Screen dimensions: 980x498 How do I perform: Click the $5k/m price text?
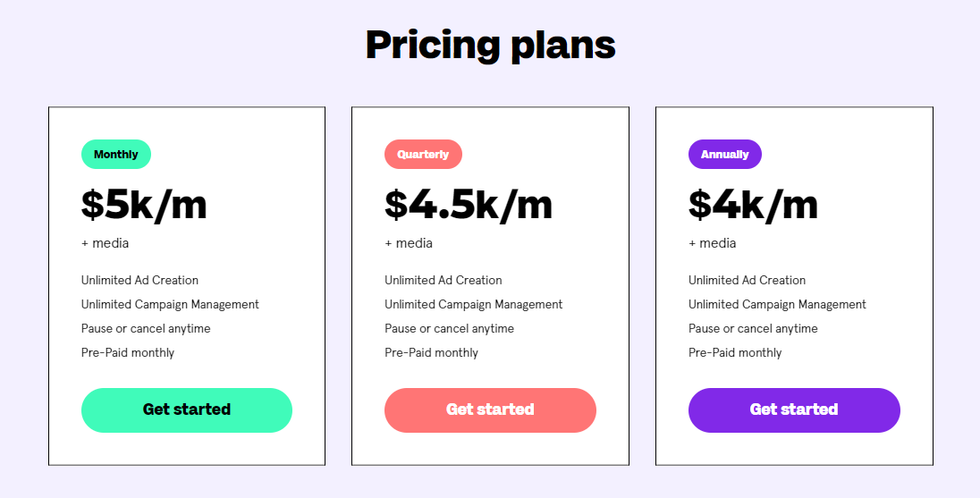pos(144,205)
